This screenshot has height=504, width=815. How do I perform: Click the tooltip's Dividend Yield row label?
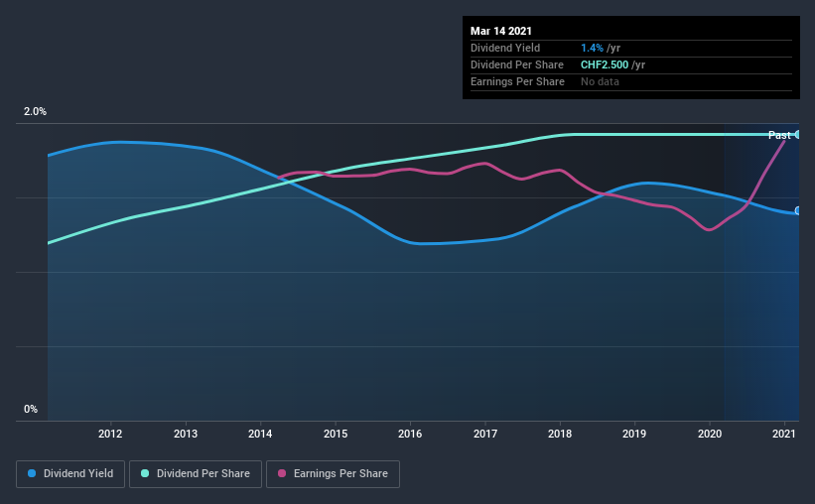[505, 48]
